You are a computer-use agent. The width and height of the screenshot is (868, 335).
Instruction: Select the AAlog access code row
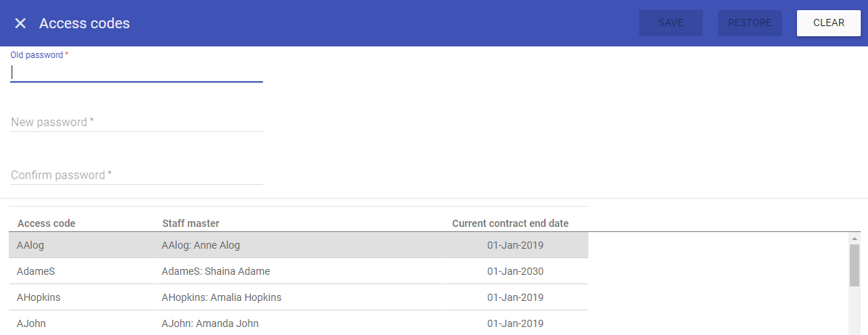30,245
